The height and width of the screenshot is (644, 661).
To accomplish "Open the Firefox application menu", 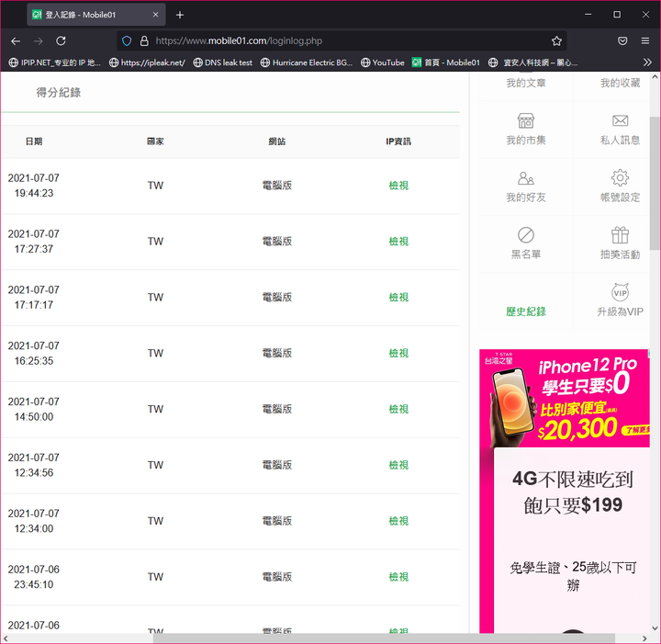I will [645, 41].
